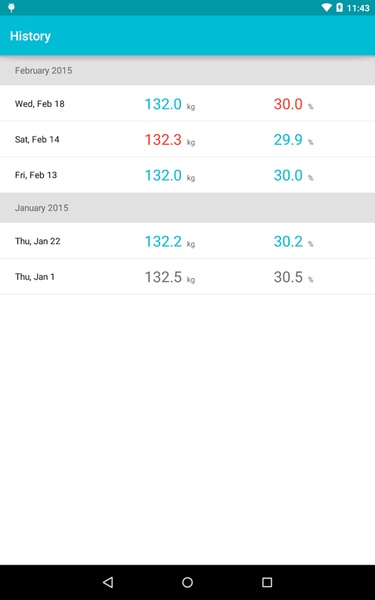375x600 pixels.
Task: Tap the Android home circle icon
Action: (x=188, y=582)
